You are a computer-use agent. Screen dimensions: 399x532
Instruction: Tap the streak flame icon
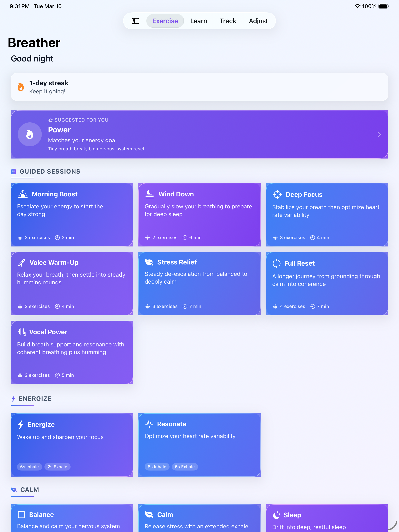point(21,87)
